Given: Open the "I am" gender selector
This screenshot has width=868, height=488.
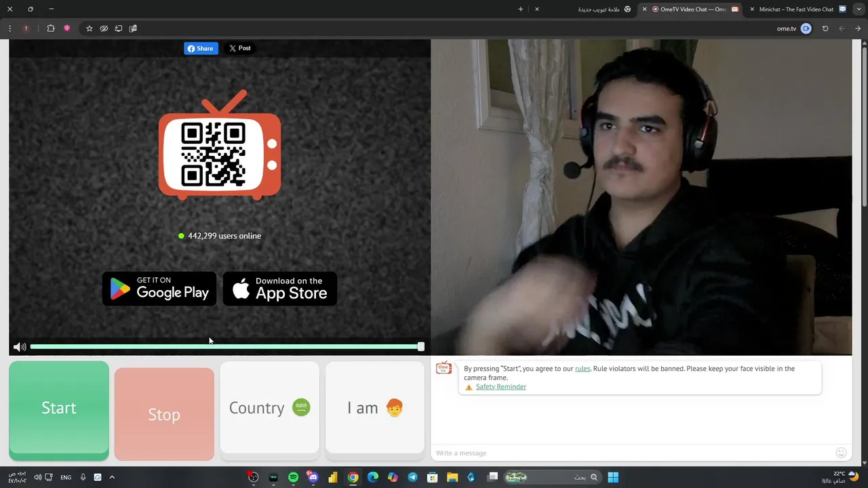Looking at the screenshot, I should point(375,407).
